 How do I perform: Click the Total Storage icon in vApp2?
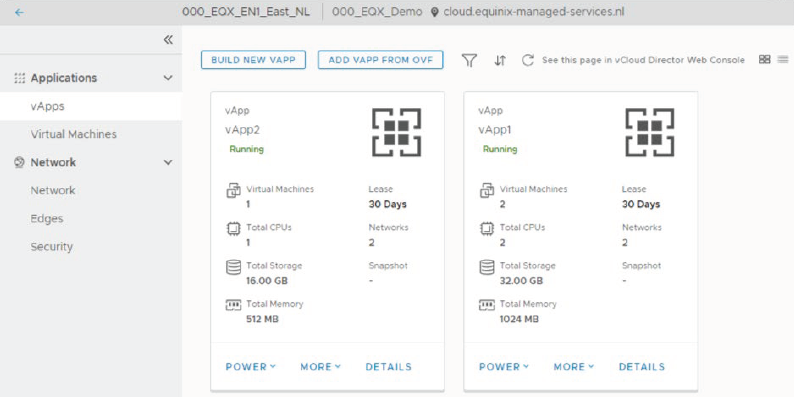click(233, 267)
